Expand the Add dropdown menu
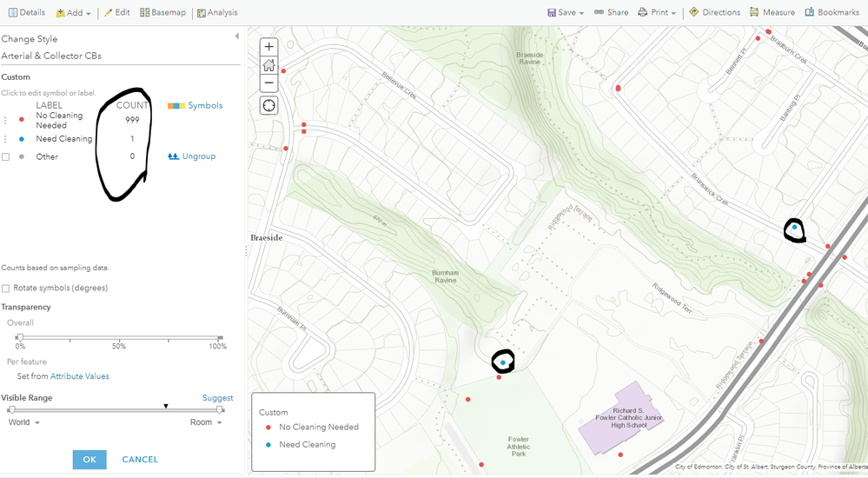The width and height of the screenshot is (868, 478). pos(73,12)
